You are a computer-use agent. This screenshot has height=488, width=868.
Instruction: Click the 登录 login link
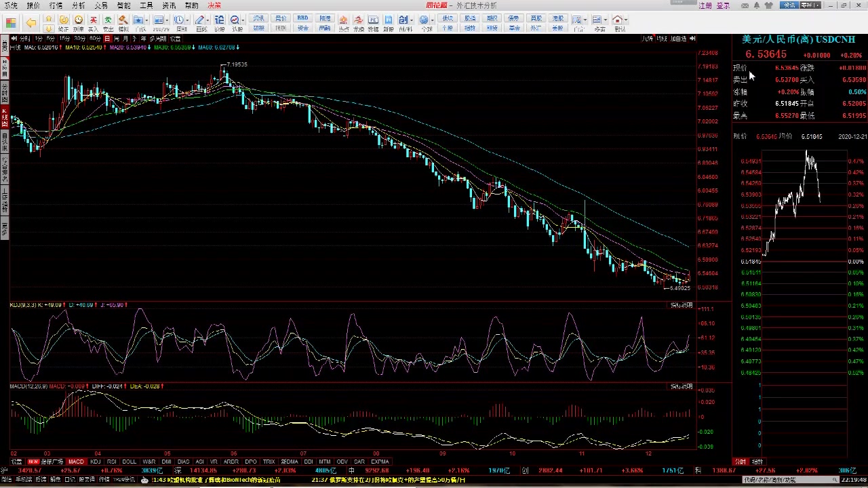(x=724, y=5)
